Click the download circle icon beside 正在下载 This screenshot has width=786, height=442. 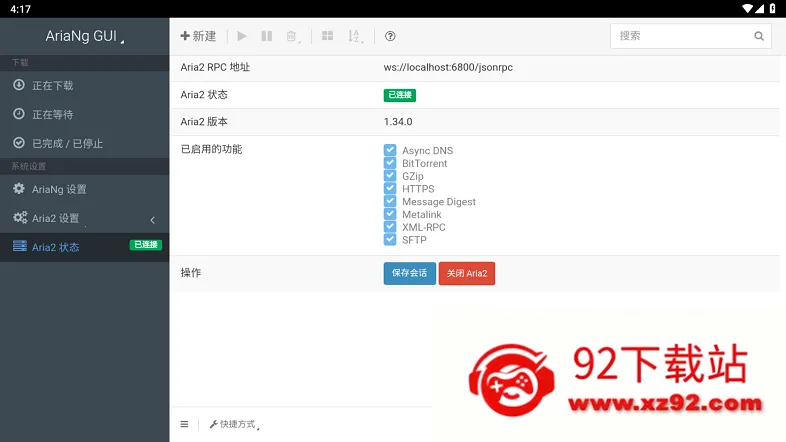pos(19,85)
